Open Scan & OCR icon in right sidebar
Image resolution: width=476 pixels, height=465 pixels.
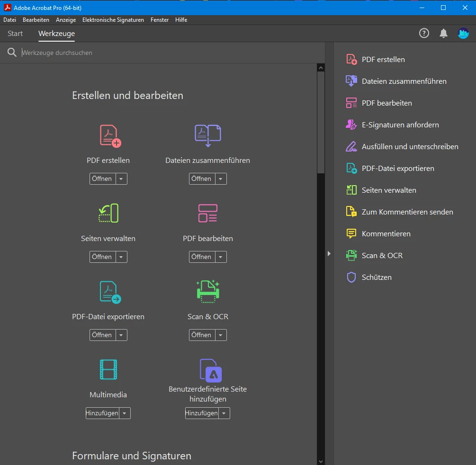coord(351,256)
